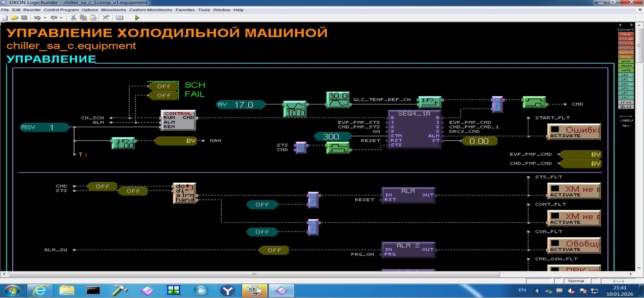Expand the Redo history dropdown arrow

coord(61,18)
